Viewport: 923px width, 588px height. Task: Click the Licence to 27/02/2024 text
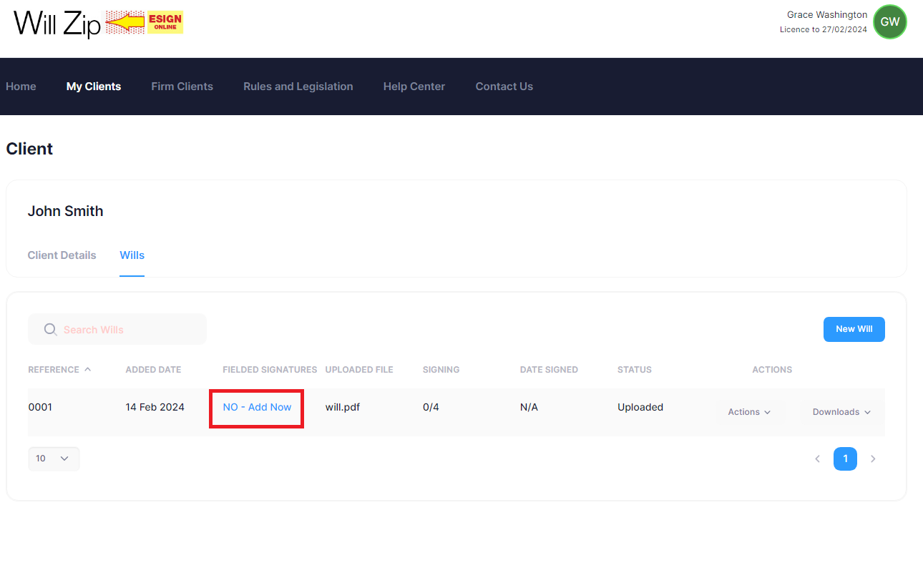point(824,30)
